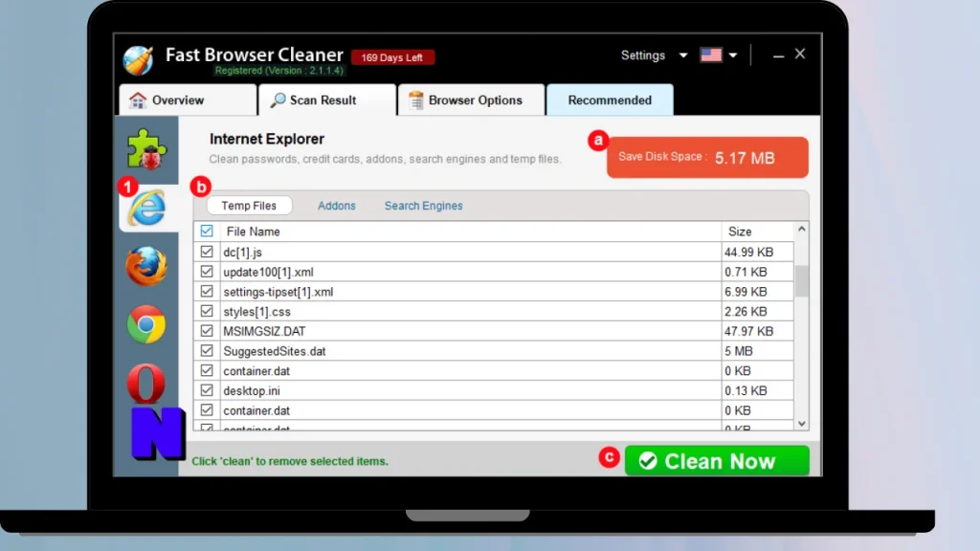Click the Clean Now button

717,461
